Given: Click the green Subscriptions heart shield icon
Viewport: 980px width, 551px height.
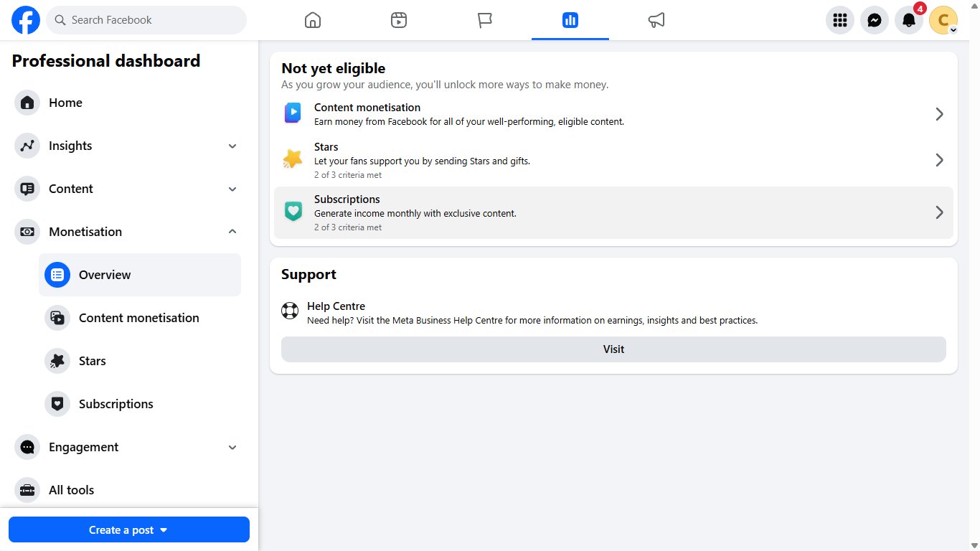Looking at the screenshot, I should pyautogui.click(x=293, y=212).
